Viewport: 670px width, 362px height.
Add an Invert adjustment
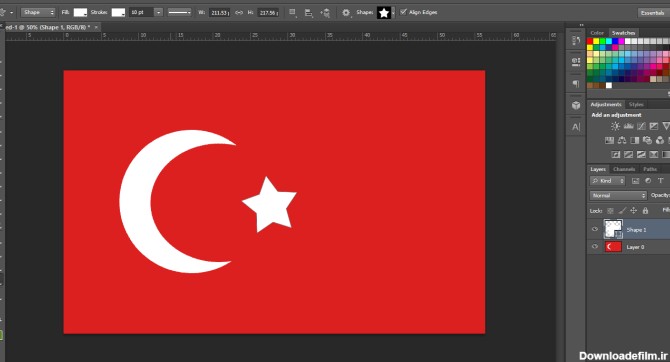[616, 154]
